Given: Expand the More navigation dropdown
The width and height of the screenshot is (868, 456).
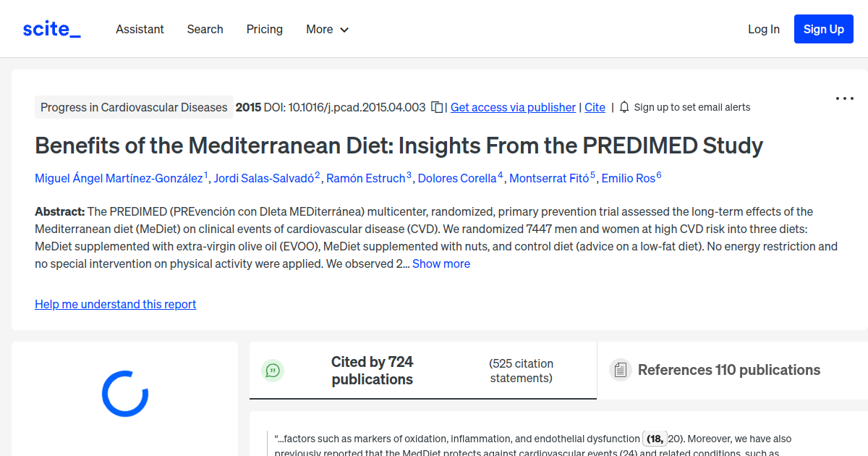Looking at the screenshot, I should coord(327,29).
